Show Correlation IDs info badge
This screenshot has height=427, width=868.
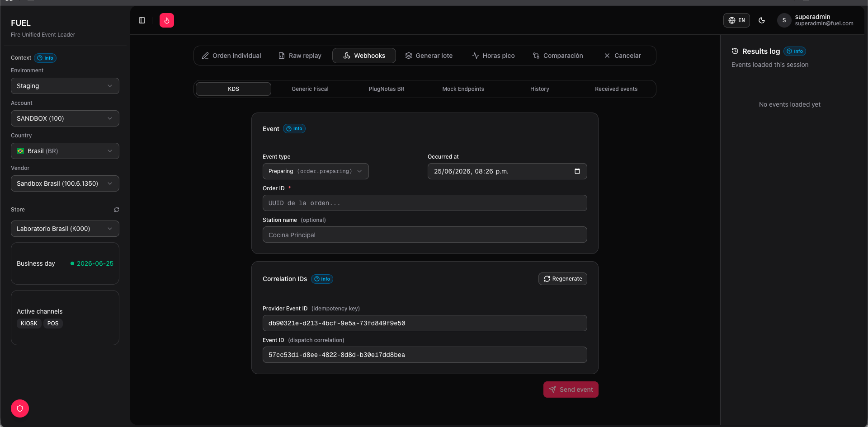pos(322,279)
